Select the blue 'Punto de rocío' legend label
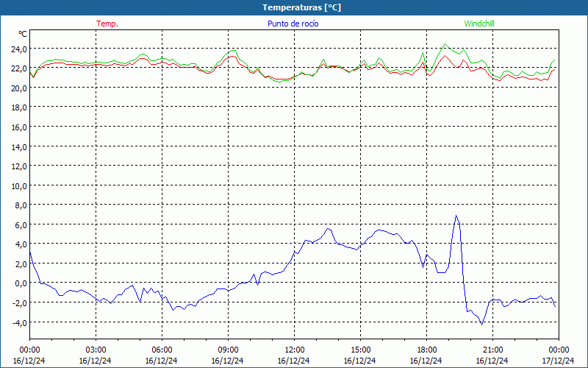The image size is (588, 368). click(293, 24)
